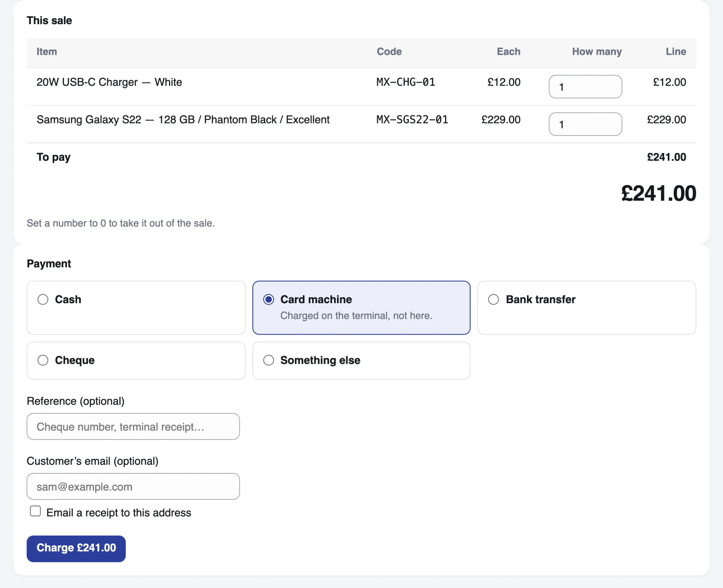Click the code MX-CHG-01
The height and width of the screenshot is (588, 723).
(406, 82)
